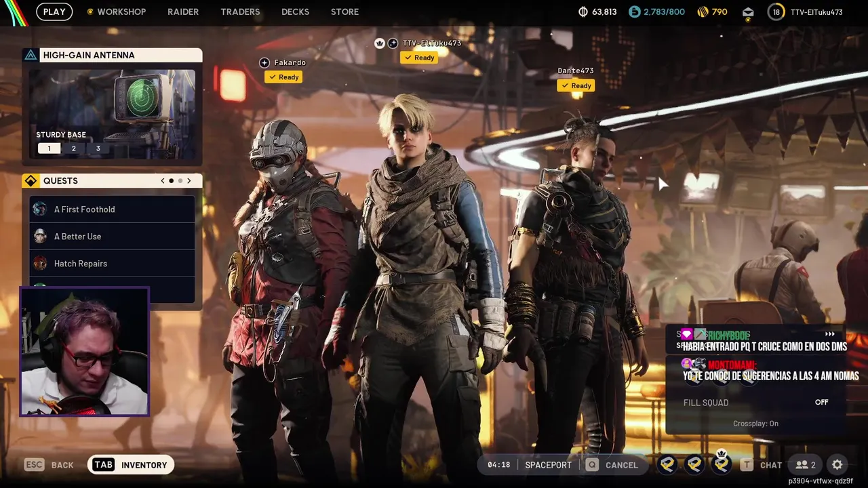This screenshot has width=868, height=488.
Task: Click the A Better Use quest giver icon
Action: [40, 236]
